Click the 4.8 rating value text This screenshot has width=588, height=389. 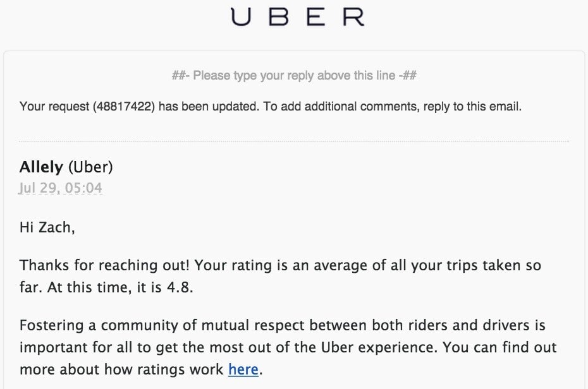[178, 287]
